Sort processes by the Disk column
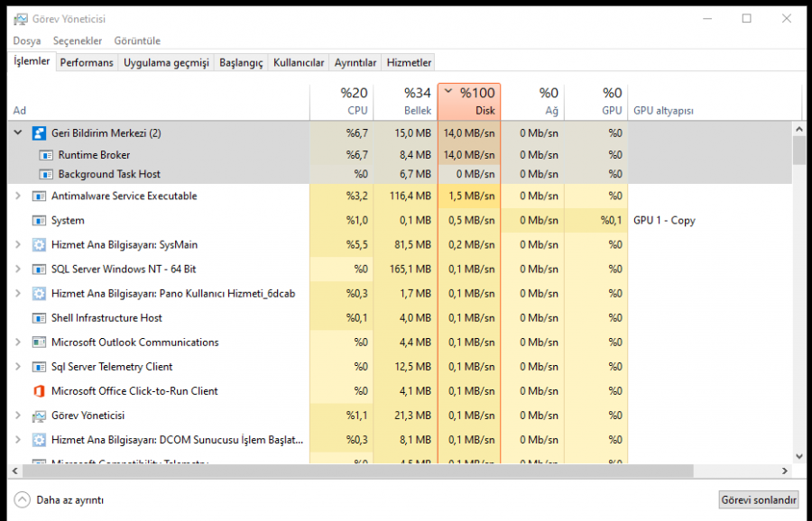Image resolution: width=812 pixels, height=521 pixels. click(469, 102)
